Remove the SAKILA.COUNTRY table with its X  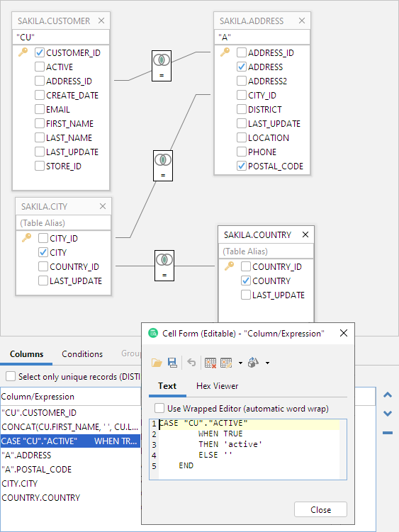305,234
